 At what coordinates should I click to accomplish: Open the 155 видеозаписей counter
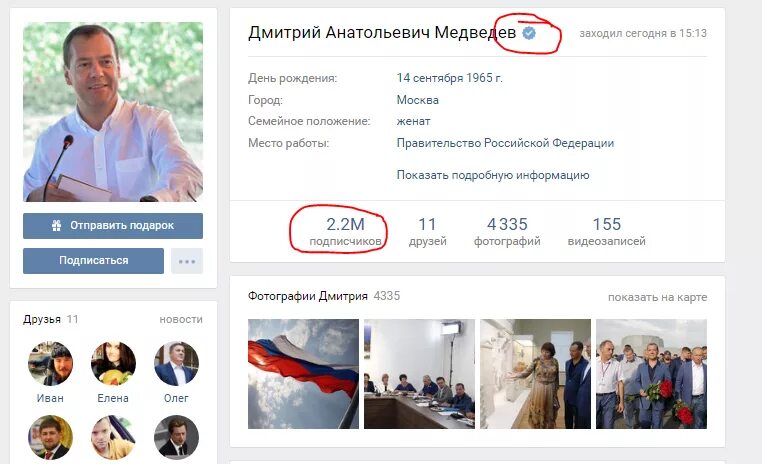click(606, 231)
